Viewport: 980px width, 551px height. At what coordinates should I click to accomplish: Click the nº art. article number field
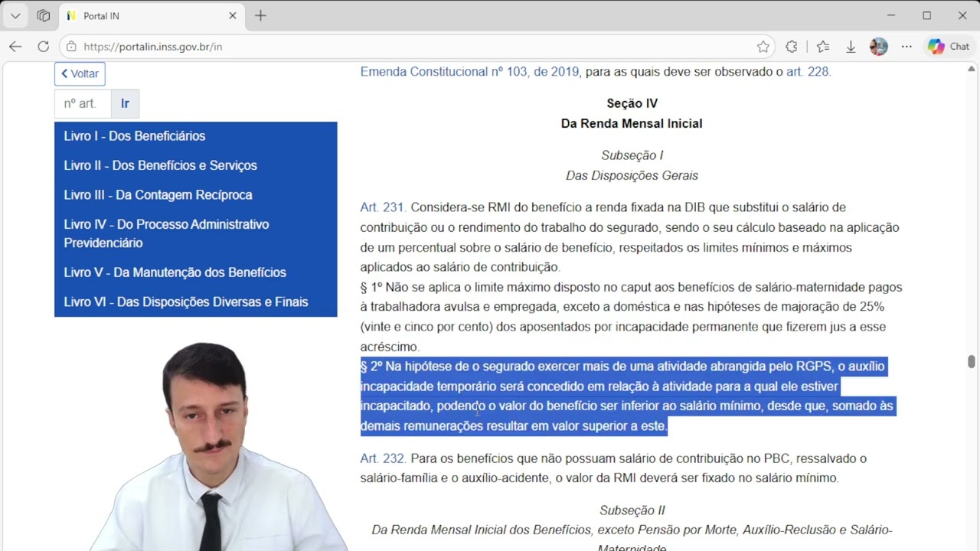pyautogui.click(x=83, y=103)
